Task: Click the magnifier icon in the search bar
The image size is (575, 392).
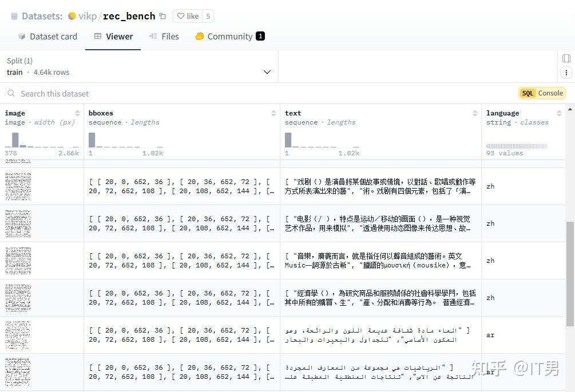Action: tap(11, 94)
